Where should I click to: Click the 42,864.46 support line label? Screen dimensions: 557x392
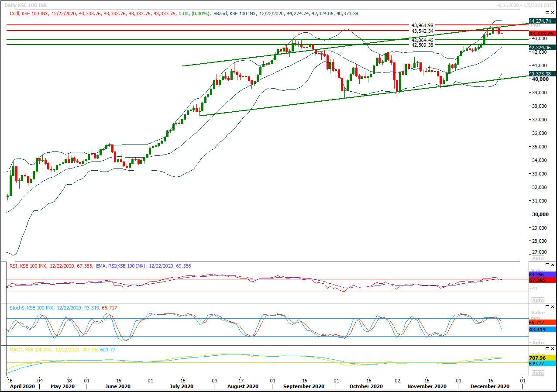click(x=422, y=40)
